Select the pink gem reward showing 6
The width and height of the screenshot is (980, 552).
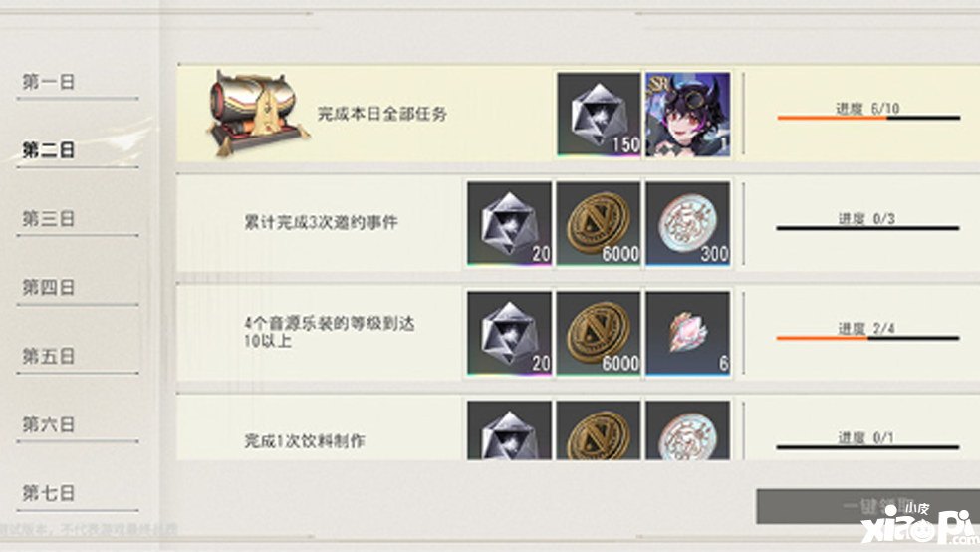tap(687, 334)
